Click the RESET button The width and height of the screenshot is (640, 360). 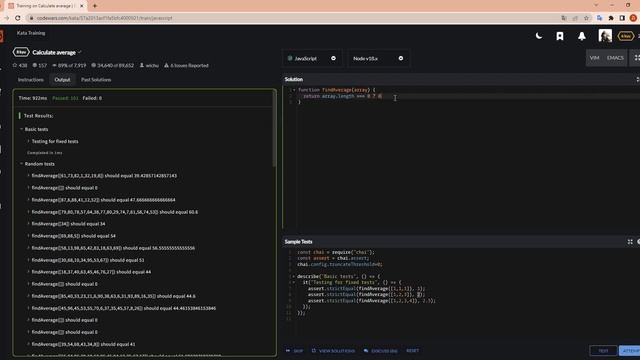click(412, 351)
